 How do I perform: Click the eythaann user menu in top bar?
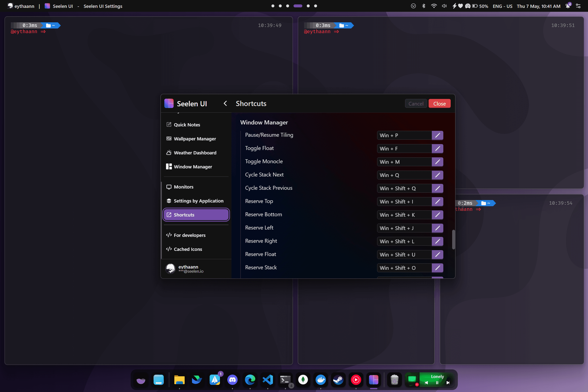point(21,6)
